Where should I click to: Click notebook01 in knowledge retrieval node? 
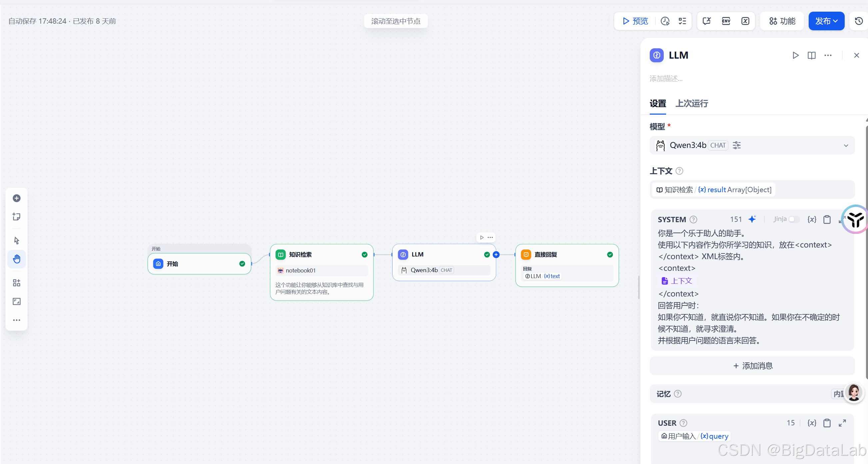pyautogui.click(x=322, y=270)
